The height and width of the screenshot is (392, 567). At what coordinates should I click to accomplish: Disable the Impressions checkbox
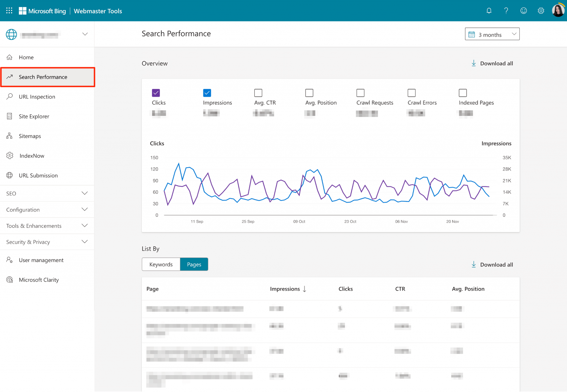(x=207, y=93)
